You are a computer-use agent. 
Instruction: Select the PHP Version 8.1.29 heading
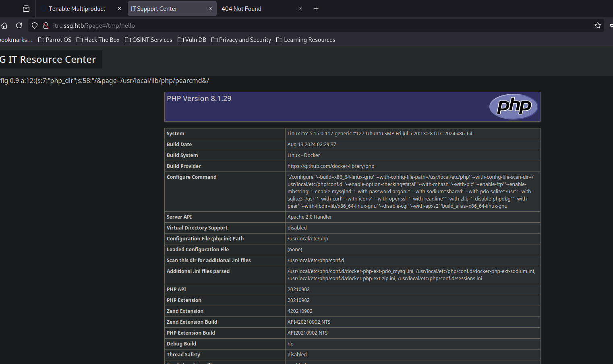(x=199, y=99)
